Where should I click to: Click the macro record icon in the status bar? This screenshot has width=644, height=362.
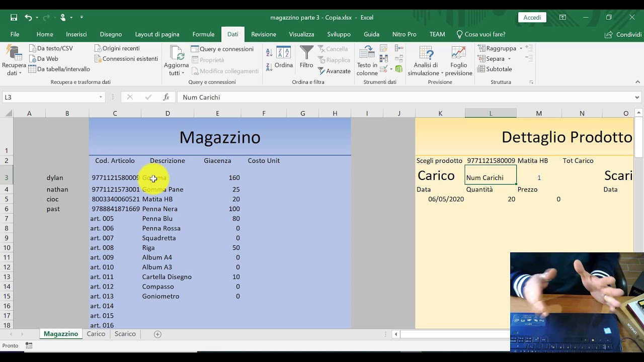[x=29, y=345]
